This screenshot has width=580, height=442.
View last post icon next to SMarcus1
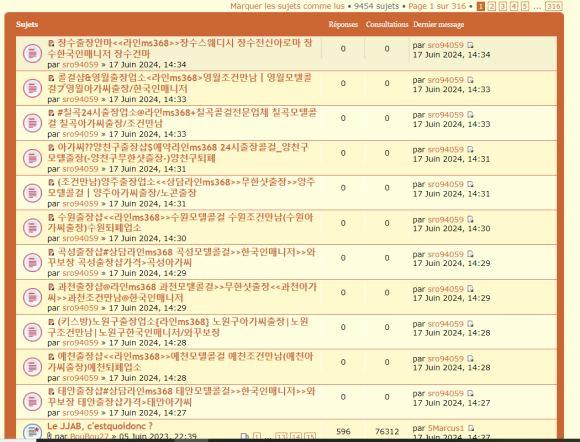(x=471, y=428)
